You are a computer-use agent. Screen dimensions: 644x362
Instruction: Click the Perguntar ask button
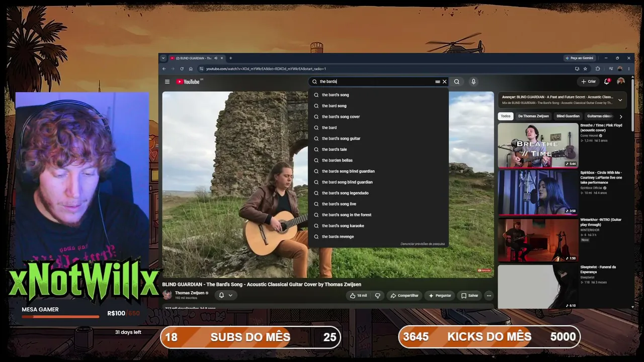coord(440,296)
